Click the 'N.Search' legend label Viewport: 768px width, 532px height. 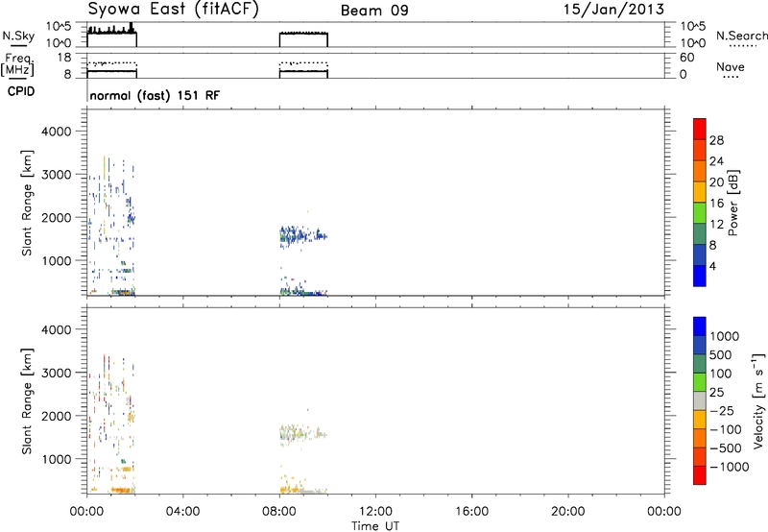tap(741, 36)
